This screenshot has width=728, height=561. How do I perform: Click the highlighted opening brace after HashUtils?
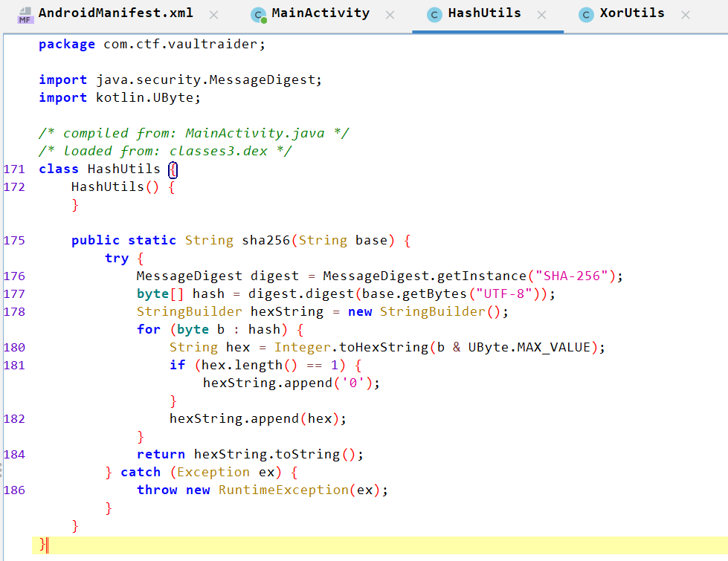(173, 169)
